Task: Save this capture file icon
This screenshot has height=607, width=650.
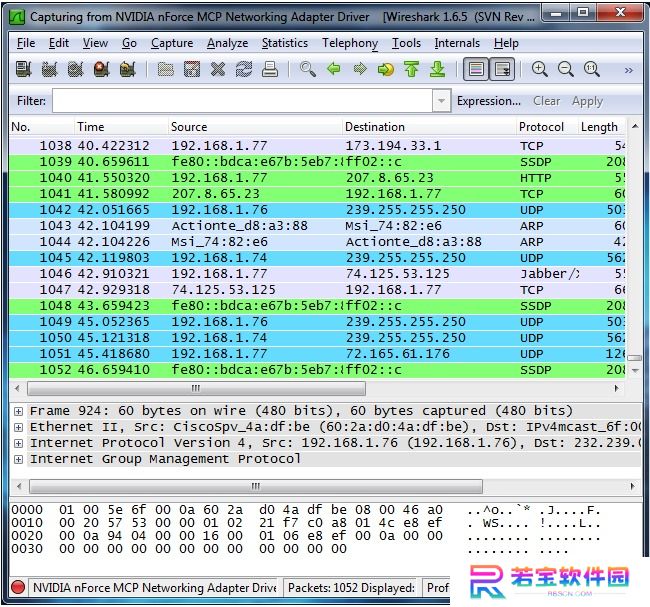Action: [192, 69]
